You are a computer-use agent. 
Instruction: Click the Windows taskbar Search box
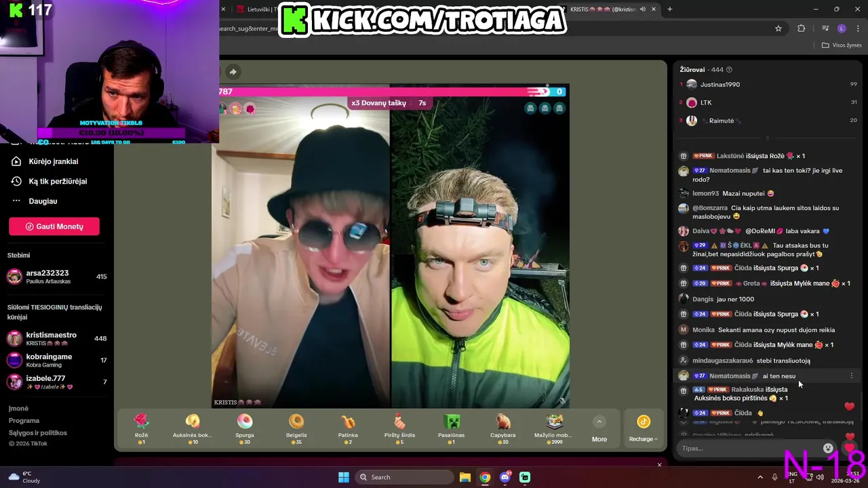click(403, 477)
